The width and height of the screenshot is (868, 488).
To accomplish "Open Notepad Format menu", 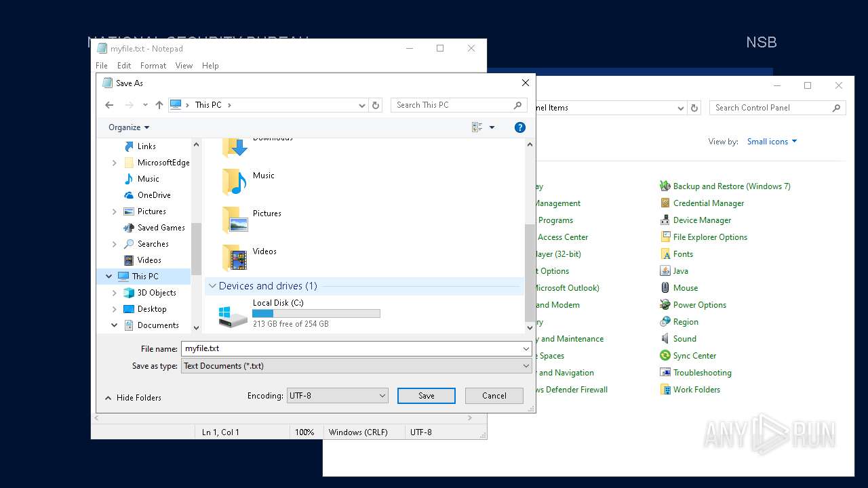I will pyautogui.click(x=153, y=66).
